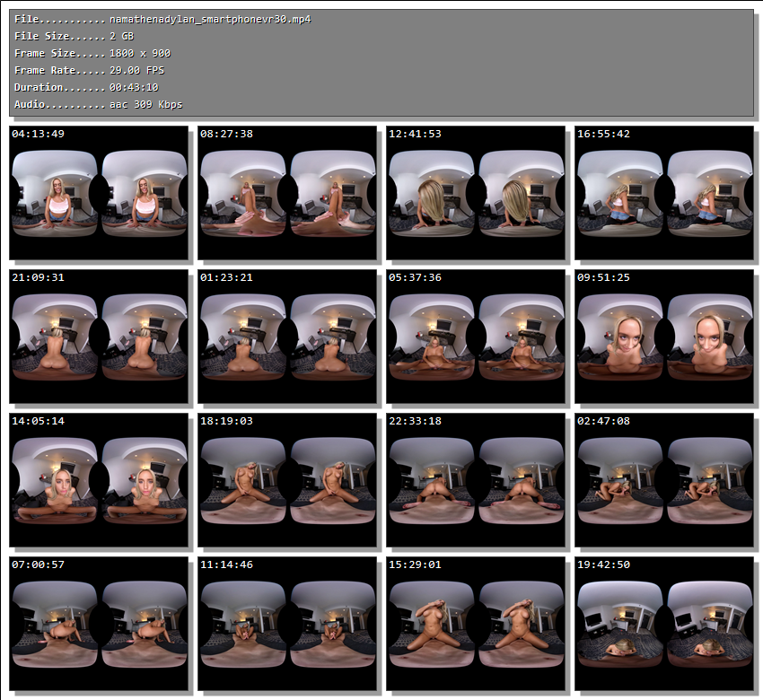Viewport: 763px width, 700px height.
Task: Choose the frame stamped 09:51:25
Action: point(664,337)
